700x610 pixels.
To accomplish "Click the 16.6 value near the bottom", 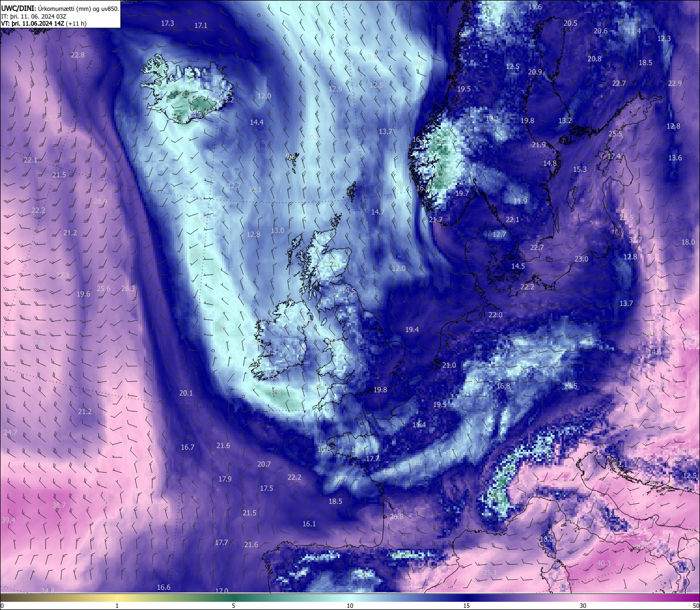I will point(164,588).
